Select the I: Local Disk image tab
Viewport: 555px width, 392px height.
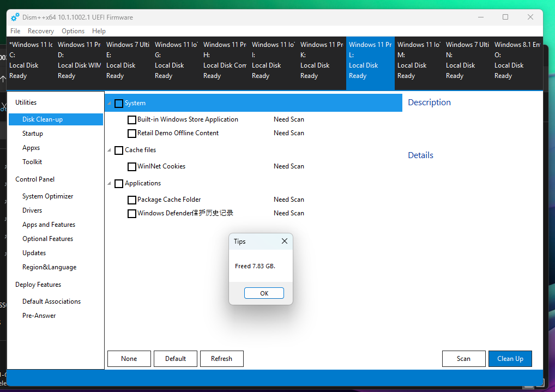[x=273, y=63]
